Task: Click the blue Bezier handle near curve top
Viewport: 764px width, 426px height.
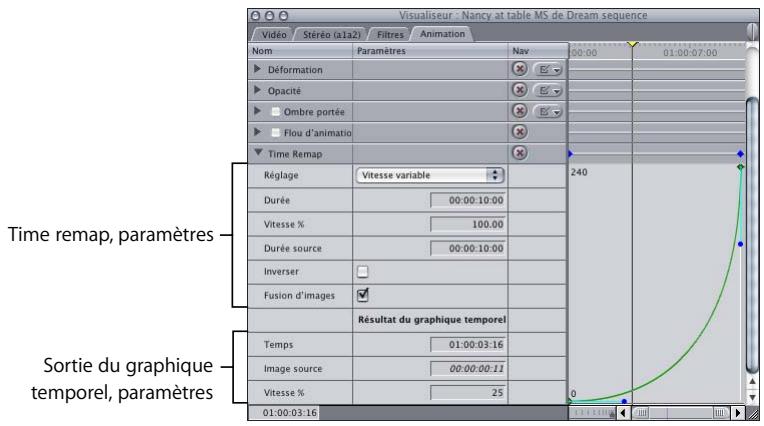Action: point(740,244)
